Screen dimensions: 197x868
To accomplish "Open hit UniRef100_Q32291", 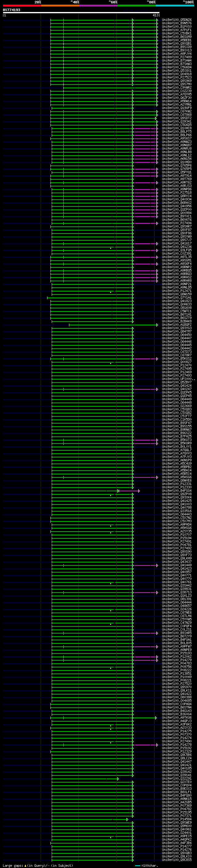I will [176, 778].
